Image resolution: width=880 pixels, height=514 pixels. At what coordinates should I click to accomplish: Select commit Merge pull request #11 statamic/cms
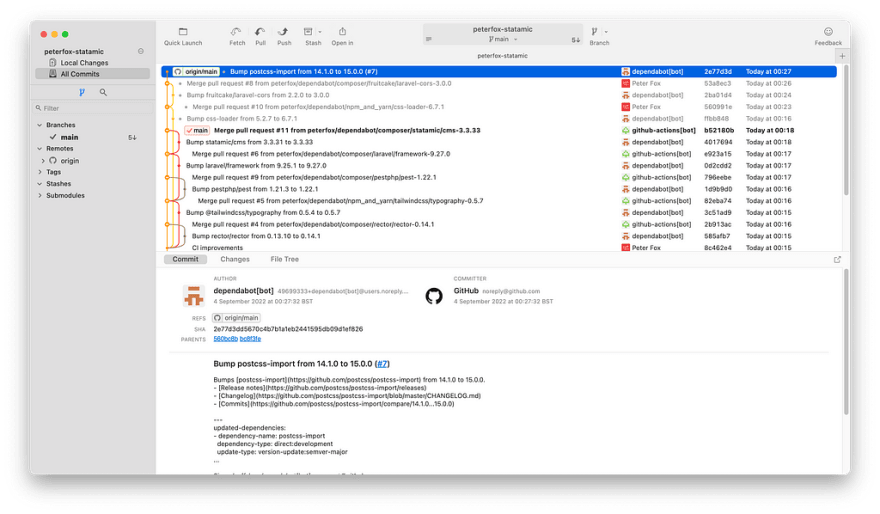click(499, 130)
